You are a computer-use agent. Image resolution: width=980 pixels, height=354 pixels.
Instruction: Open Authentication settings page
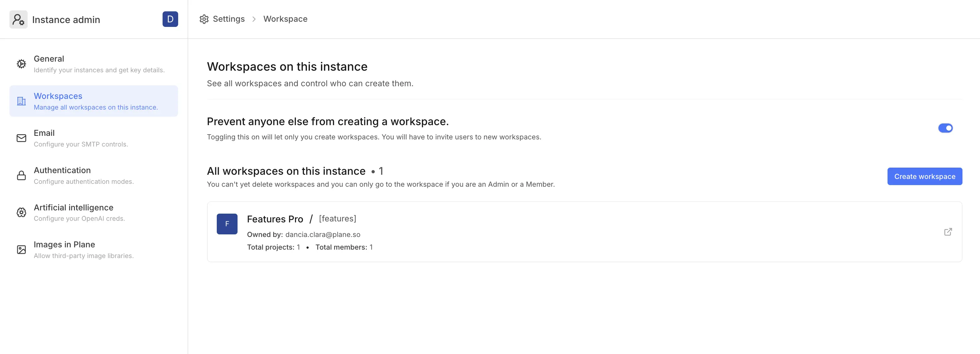[x=84, y=175]
